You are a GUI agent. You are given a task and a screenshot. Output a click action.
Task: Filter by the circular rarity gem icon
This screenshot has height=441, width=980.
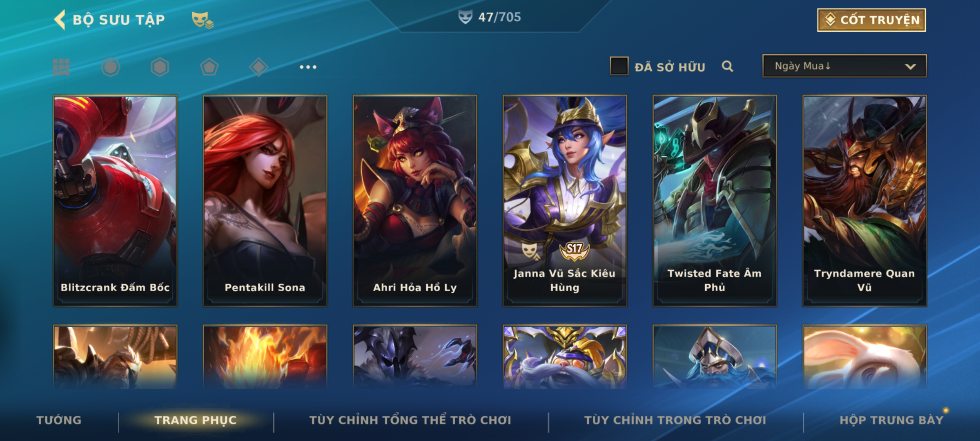(x=111, y=67)
